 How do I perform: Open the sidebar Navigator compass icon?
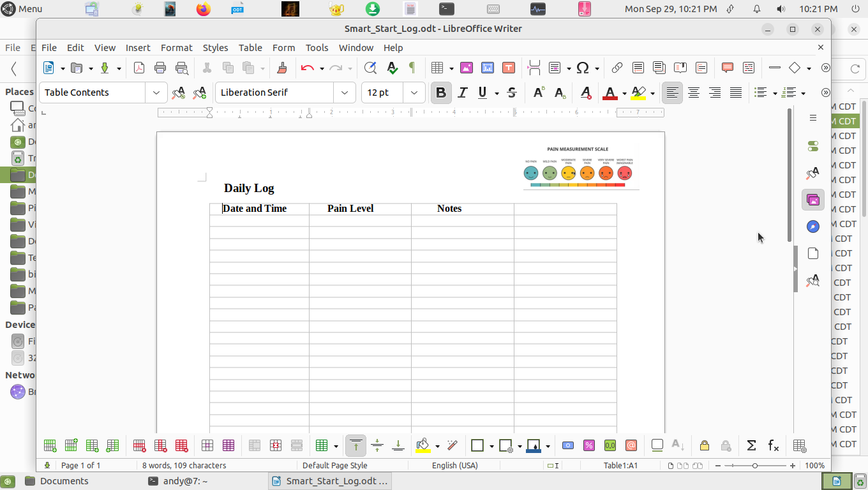coord(812,226)
